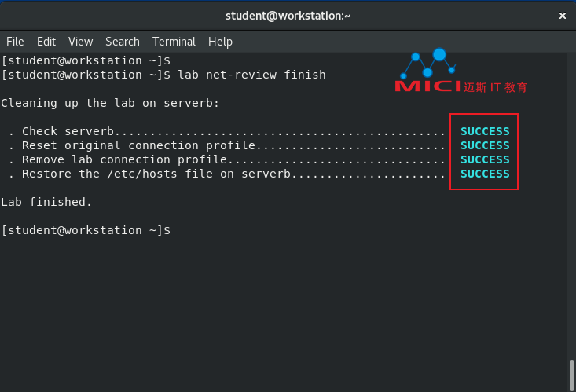Image resolution: width=576 pixels, height=392 pixels.
Task: Click the Chinese IT education label text
Action: pos(495,87)
